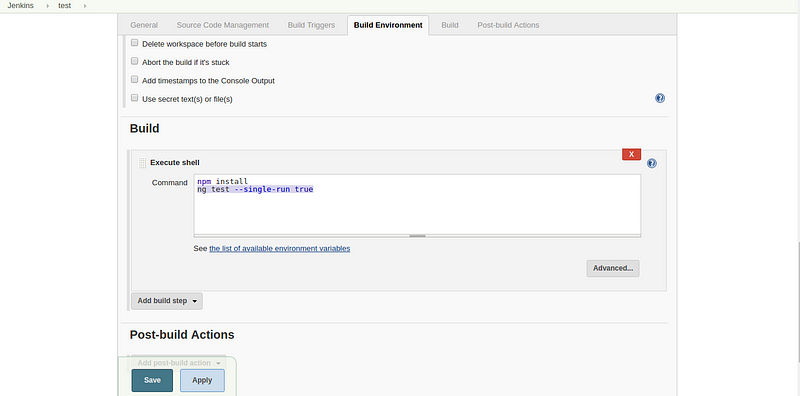Check Abort the build if it's stuck
This screenshot has height=396, width=800.
(x=135, y=62)
